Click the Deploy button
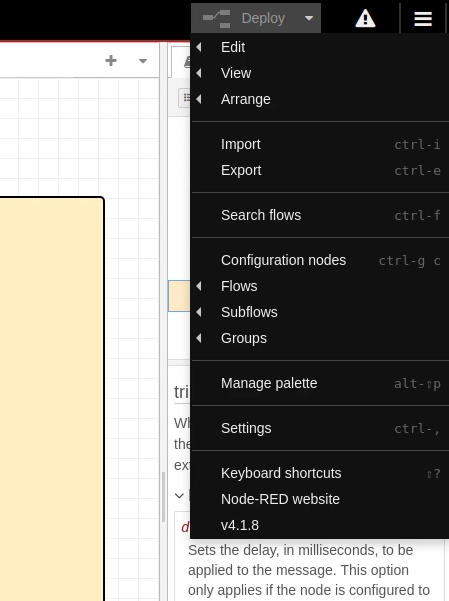Screen dimensions: 449x601 coord(245,18)
